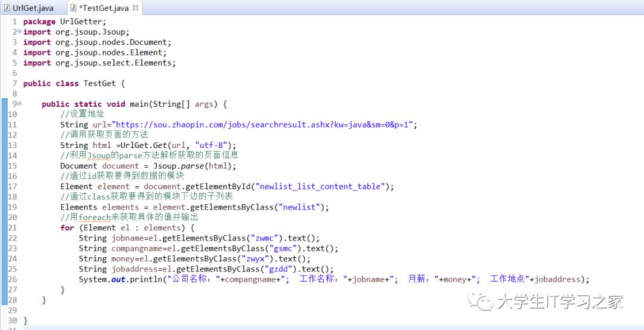Click the zhaopin.com URL string
The height and width of the screenshot is (330, 644).
[262, 125]
